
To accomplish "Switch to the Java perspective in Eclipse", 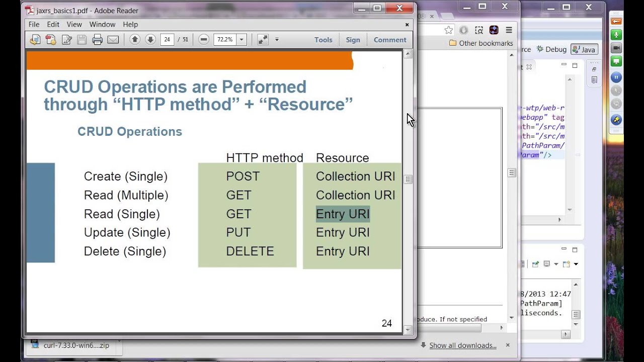I will (584, 49).
